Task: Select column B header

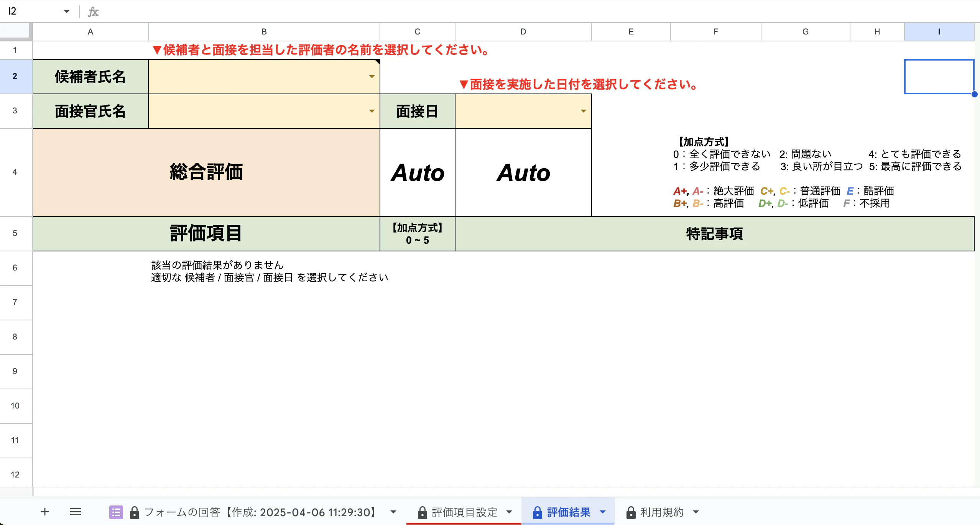Action: [x=264, y=32]
